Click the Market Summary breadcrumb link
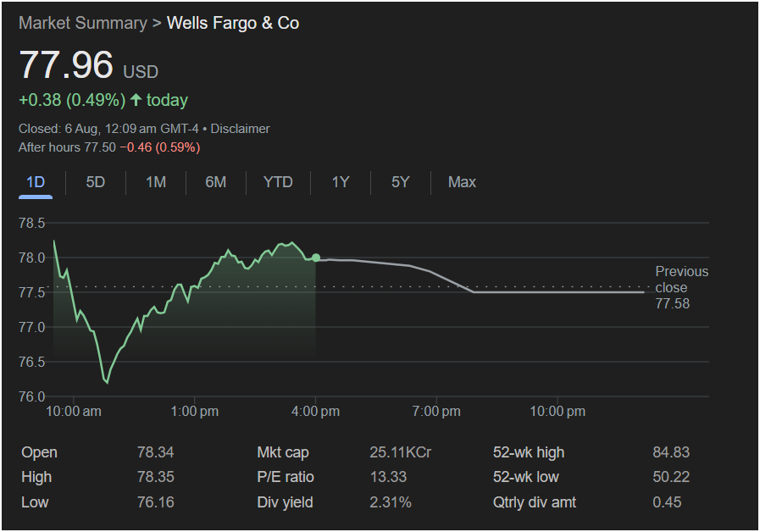This screenshot has height=532, width=760. 82,23
